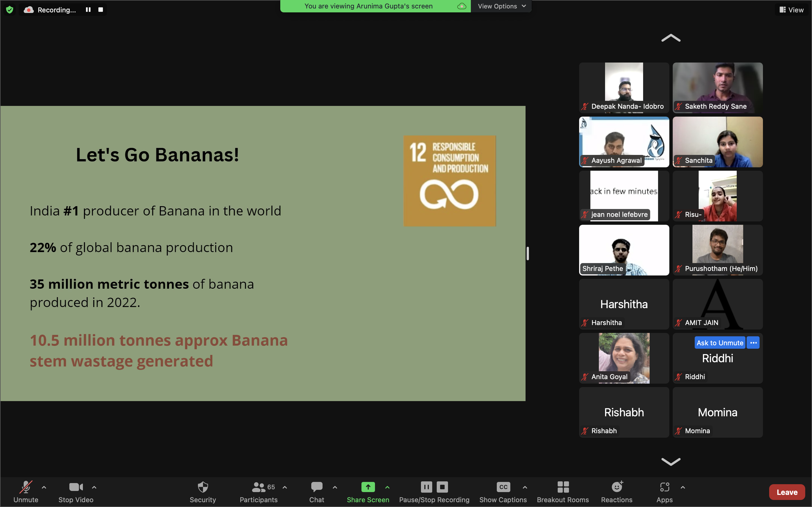Expand the arrow next to Stop Video
The width and height of the screenshot is (812, 507).
pos(94,487)
